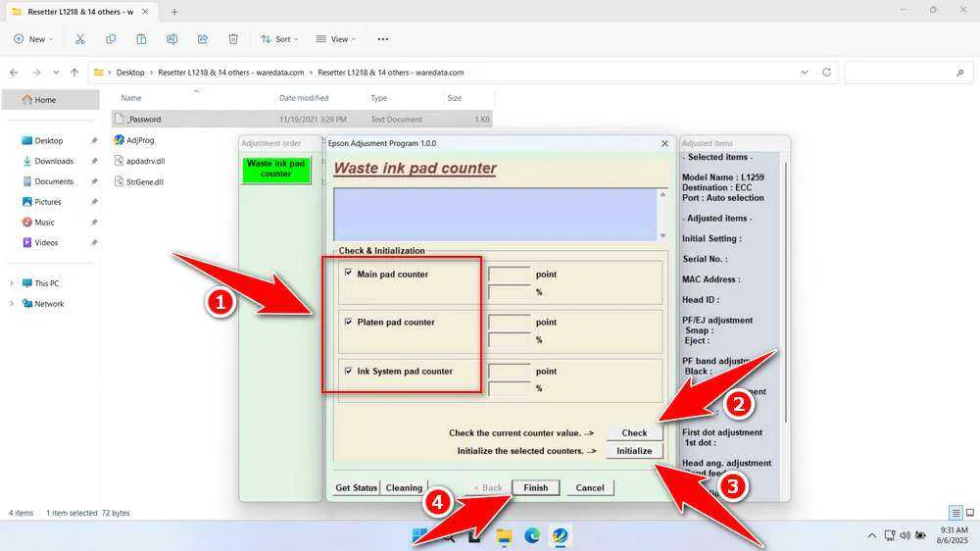Image resolution: width=980 pixels, height=551 pixels.
Task: Click the Cut scissors icon in toolbar
Action: pyautogui.click(x=79, y=39)
